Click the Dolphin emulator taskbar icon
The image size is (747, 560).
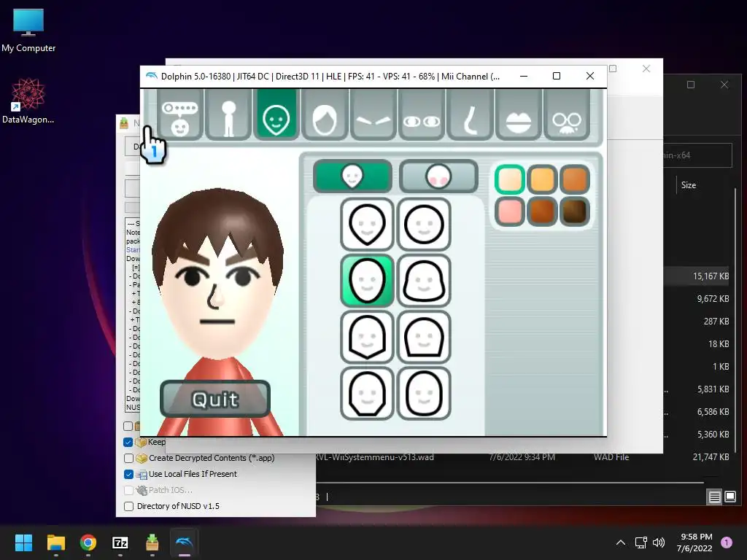(x=185, y=542)
